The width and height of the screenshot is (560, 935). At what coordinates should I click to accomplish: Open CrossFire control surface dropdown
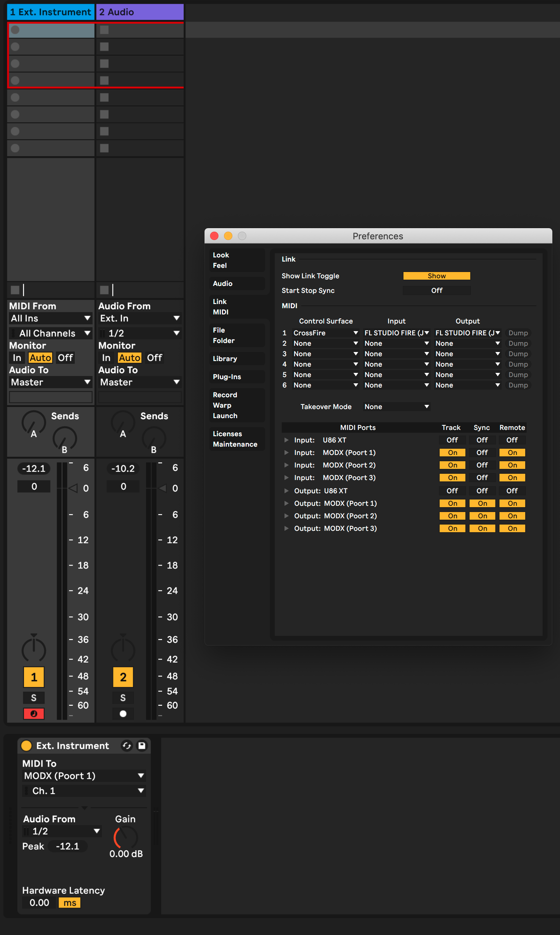[x=326, y=333]
